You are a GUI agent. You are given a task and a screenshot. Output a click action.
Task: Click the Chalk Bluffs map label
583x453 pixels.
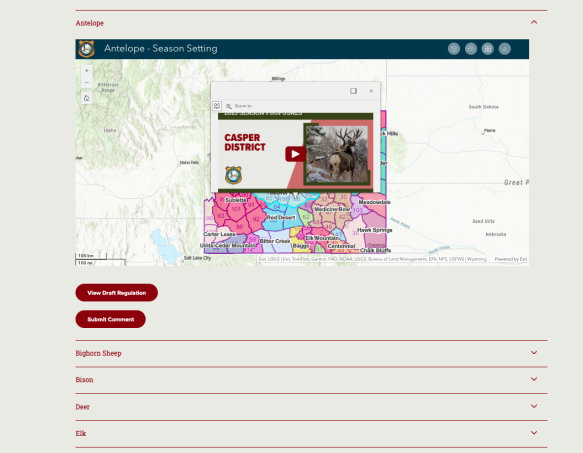(376, 251)
